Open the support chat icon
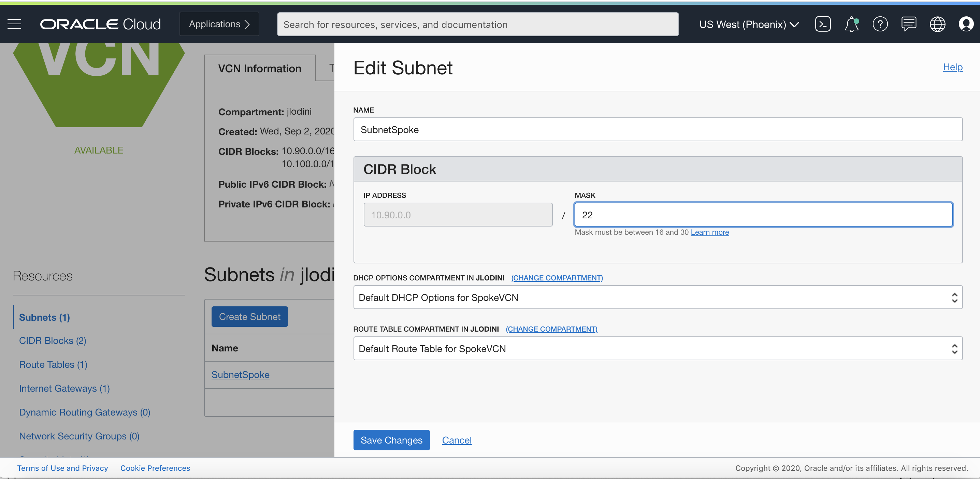The image size is (980, 479). [908, 24]
